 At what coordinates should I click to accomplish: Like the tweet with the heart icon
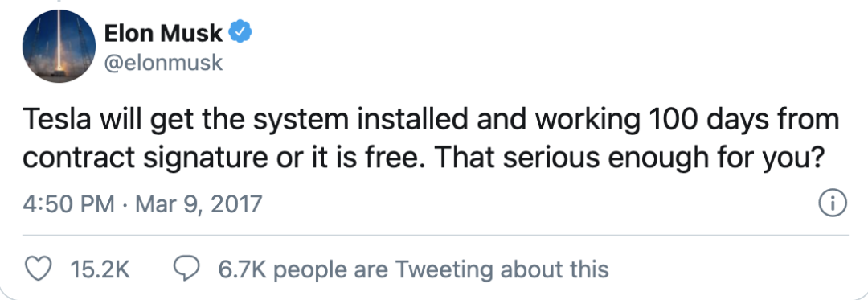pyautogui.click(x=39, y=269)
